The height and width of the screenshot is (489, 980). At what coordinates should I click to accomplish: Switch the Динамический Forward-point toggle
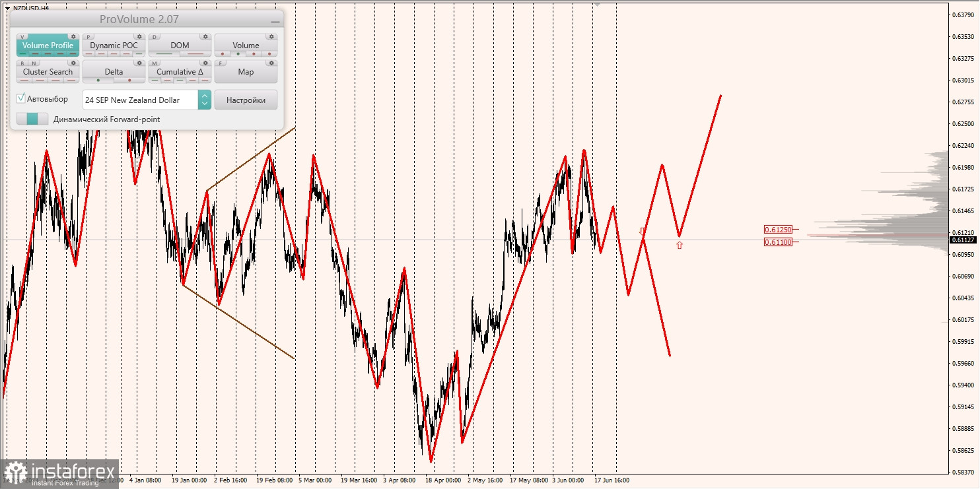[x=32, y=119]
